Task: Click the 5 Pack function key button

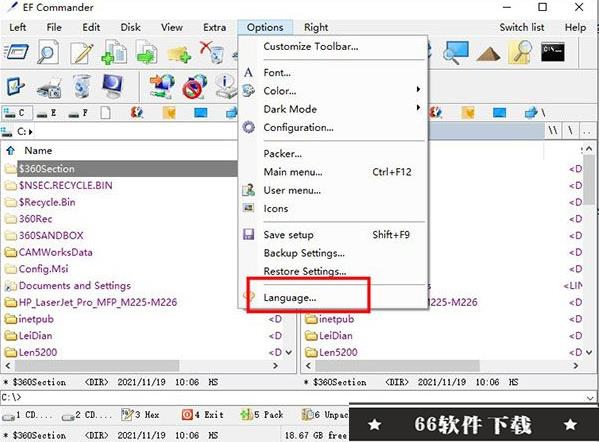Action: point(263,415)
